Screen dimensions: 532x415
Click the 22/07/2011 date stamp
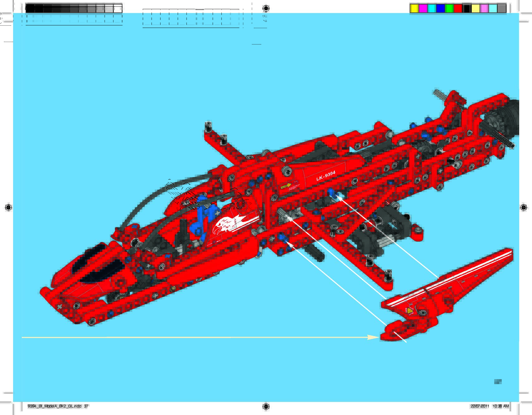pos(480,406)
